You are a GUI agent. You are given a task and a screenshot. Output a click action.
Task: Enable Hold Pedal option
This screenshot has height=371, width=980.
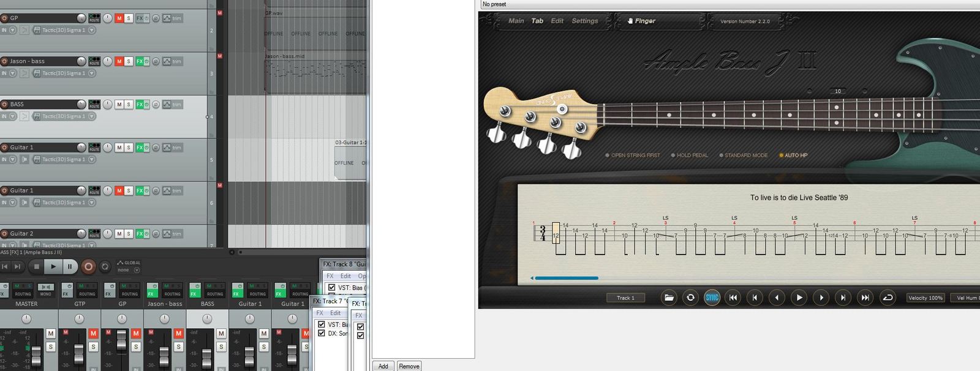click(689, 156)
